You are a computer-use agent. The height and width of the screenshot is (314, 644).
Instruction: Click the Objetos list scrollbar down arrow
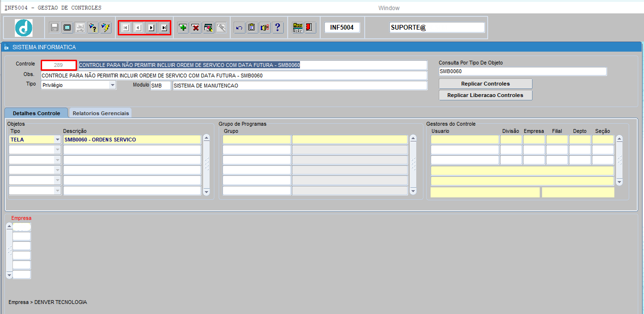pos(206,192)
